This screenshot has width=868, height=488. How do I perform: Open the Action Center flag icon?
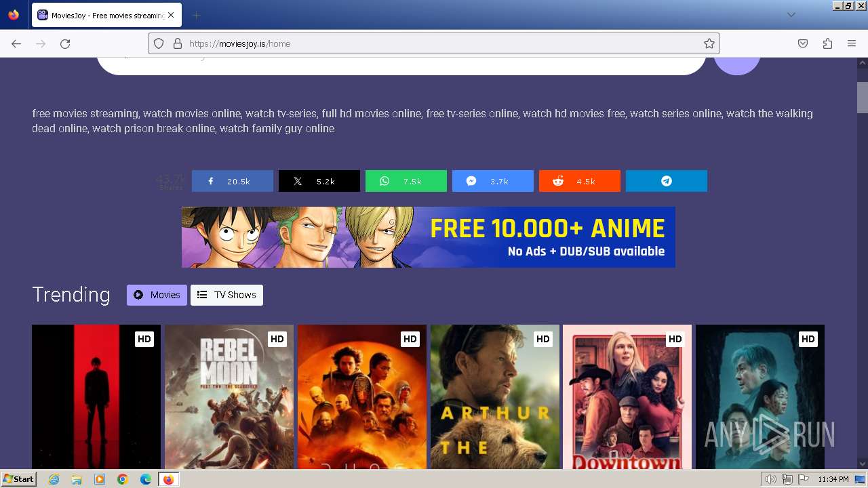[x=804, y=479]
